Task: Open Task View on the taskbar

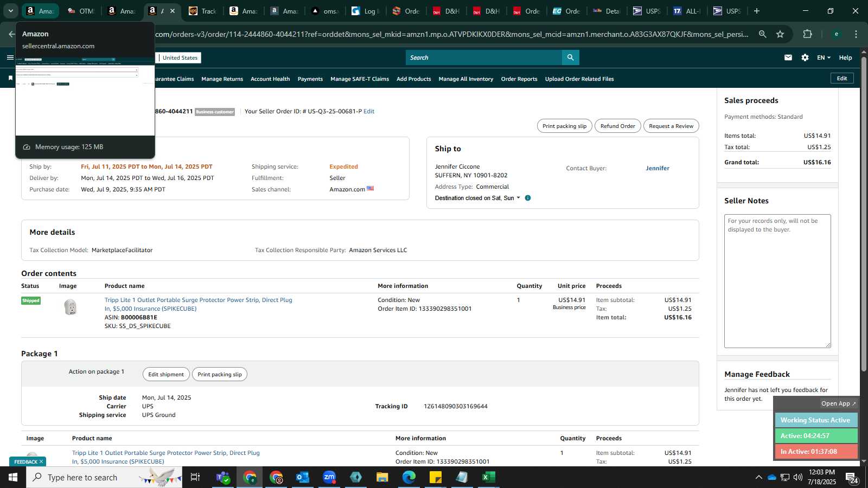Action: [195, 477]
